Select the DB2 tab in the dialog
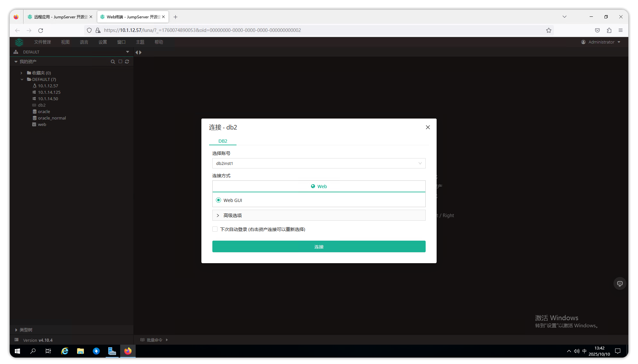Viewport: 638px width, 364px height. [223, 141]
